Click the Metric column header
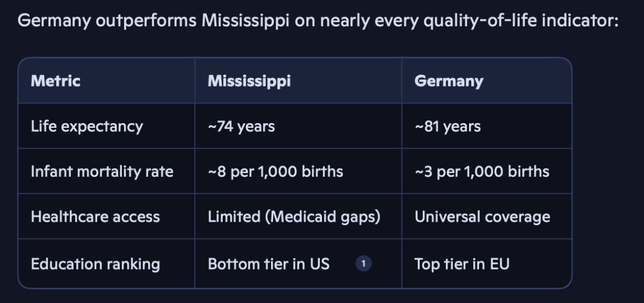 pyautogui.click(x=56, y=81)
